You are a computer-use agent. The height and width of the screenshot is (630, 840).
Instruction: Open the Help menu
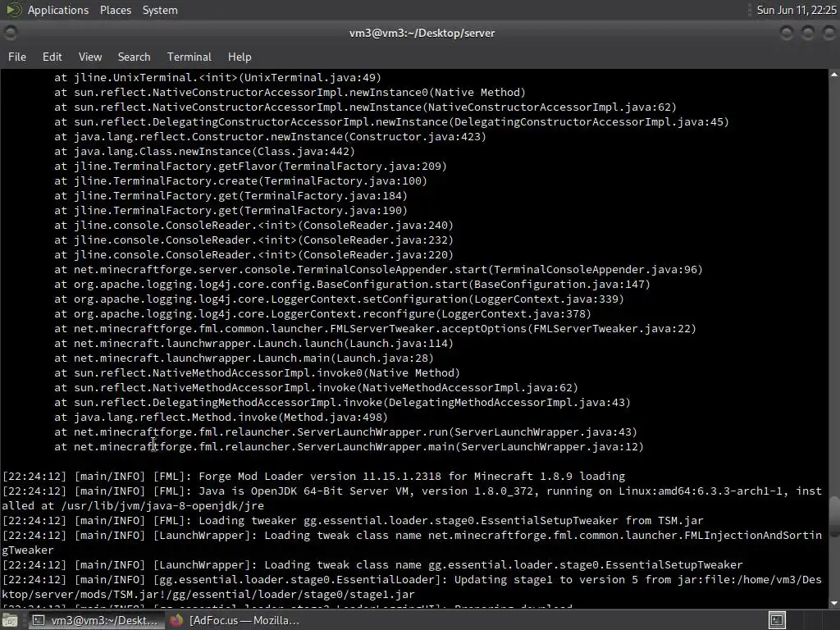point(240,57)
